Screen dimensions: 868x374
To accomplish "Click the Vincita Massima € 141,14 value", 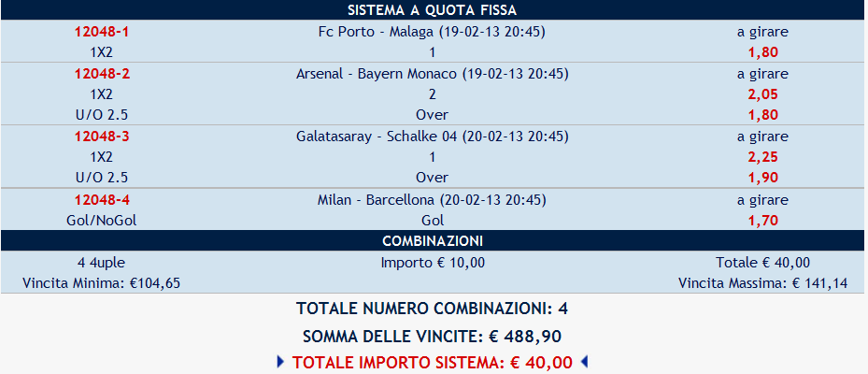I will click(x=762, y=282).
